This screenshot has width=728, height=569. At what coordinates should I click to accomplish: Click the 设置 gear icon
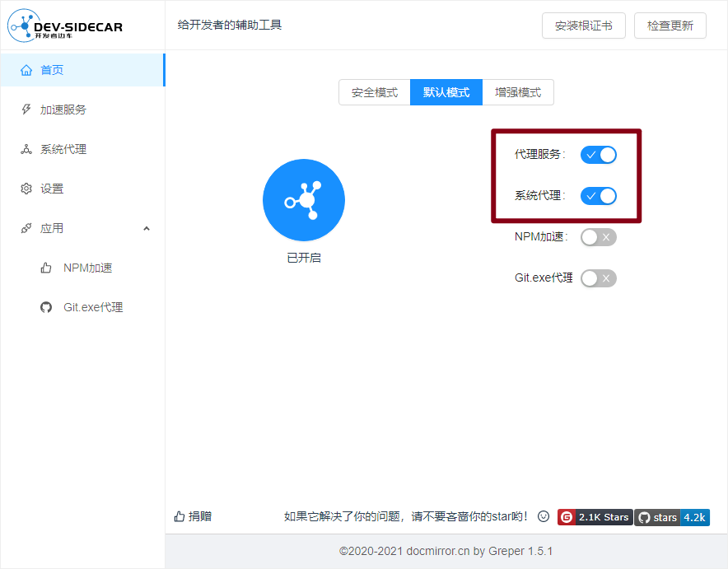(x=26, y=189)
